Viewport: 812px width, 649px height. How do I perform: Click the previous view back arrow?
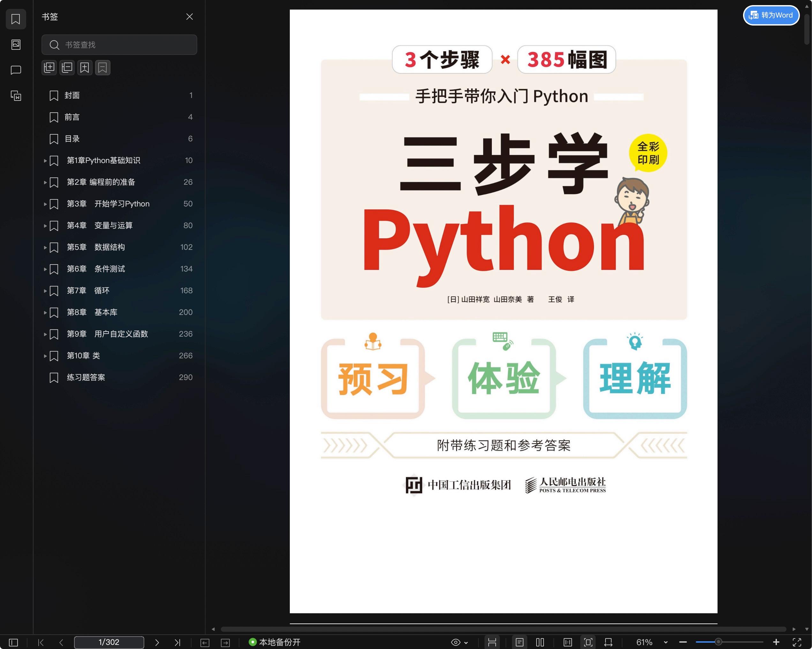click(205, 643)
